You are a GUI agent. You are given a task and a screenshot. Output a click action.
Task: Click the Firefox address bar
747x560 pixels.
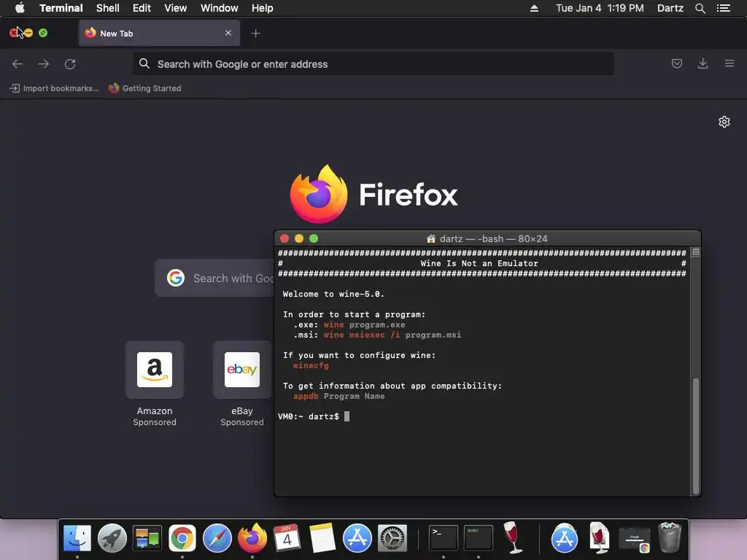373,64
